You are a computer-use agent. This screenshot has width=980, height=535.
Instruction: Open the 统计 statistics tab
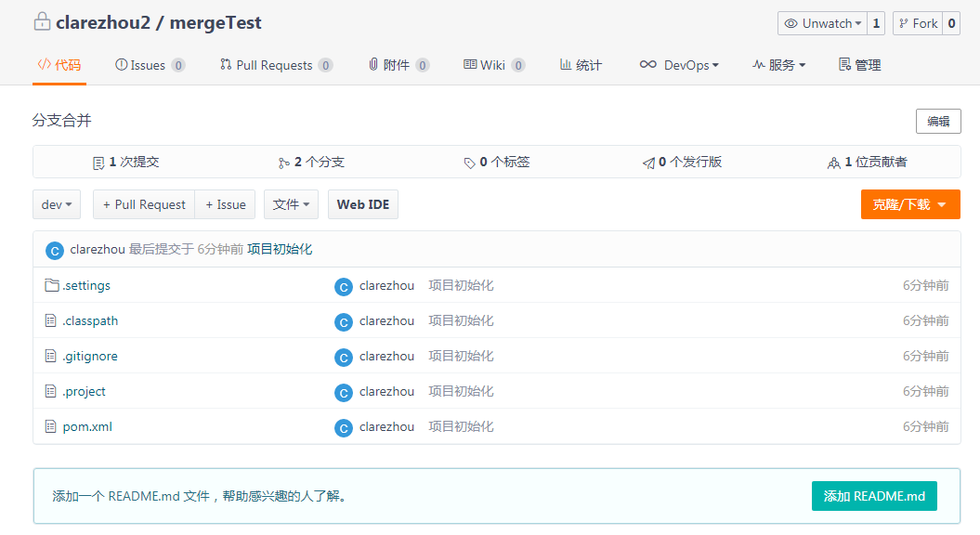[x=581, y=65]
